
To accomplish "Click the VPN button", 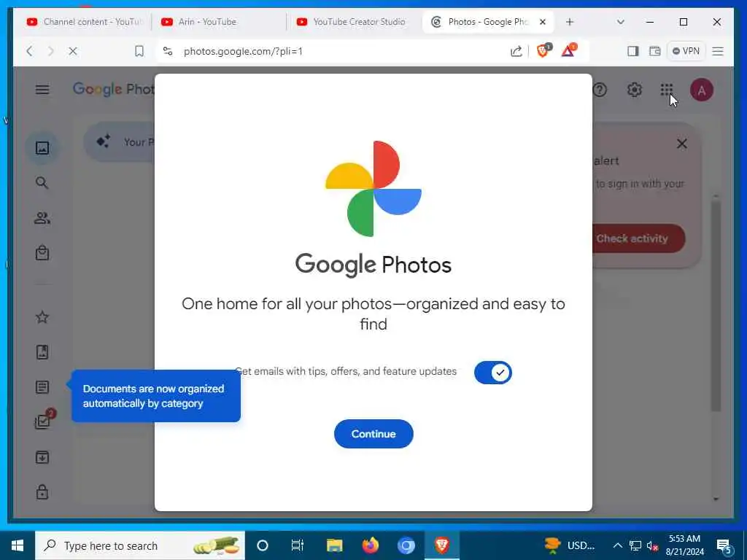I will pos(686,51).
